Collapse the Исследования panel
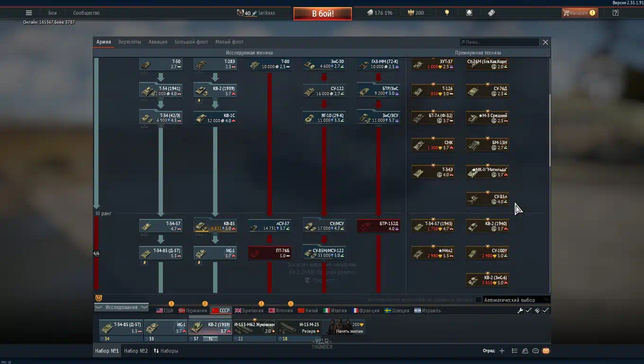Screen dimensions: 644x364 pyautogui.click(x=121, y=307)
